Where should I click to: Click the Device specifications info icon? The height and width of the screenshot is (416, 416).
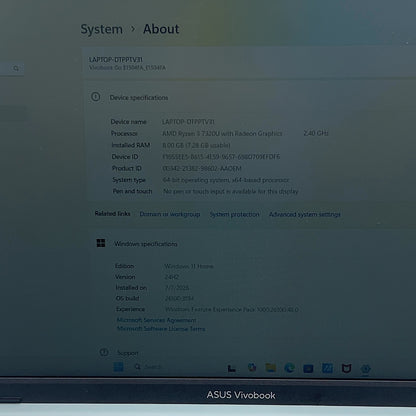point(95,97)
